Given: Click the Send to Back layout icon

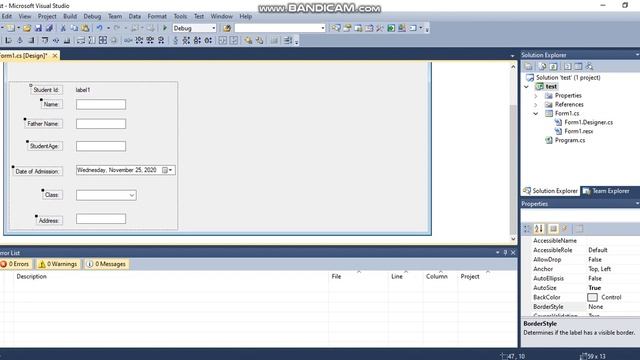Looking at the screenshot, I should (259, 40).
